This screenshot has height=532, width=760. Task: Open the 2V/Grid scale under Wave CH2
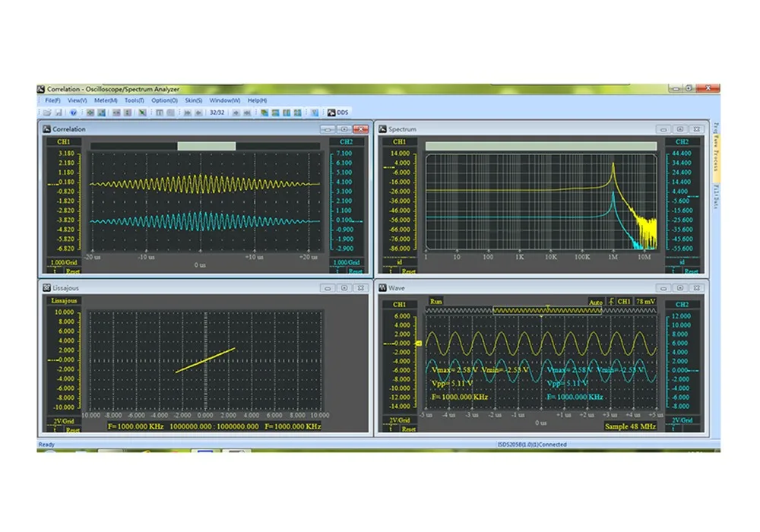tap(682, 420)
